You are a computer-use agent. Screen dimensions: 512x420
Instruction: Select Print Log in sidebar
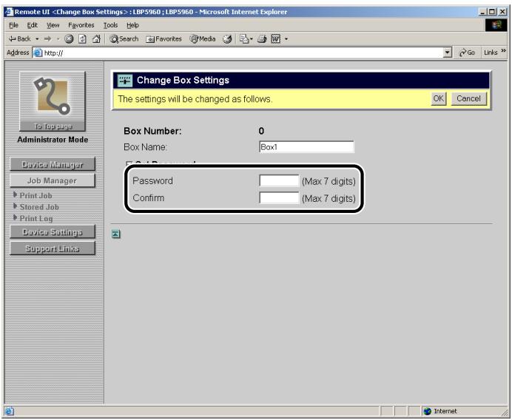(36, 218)
